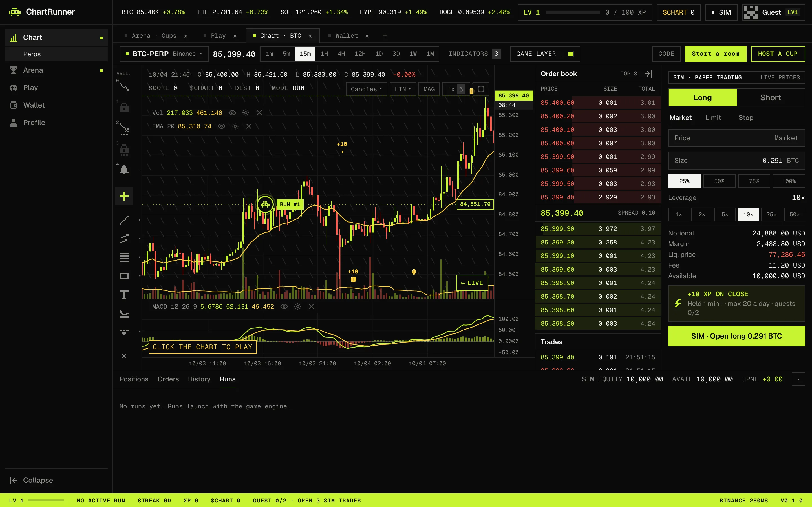Open the Candles chart type dropdown
Viewport: 812px width, 507px height.
click(x=367, y=89)
